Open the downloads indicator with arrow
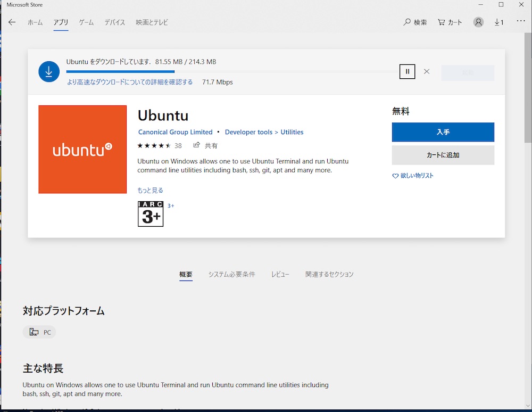The height and width of the screenshot is (412, 532). (498, 22)
